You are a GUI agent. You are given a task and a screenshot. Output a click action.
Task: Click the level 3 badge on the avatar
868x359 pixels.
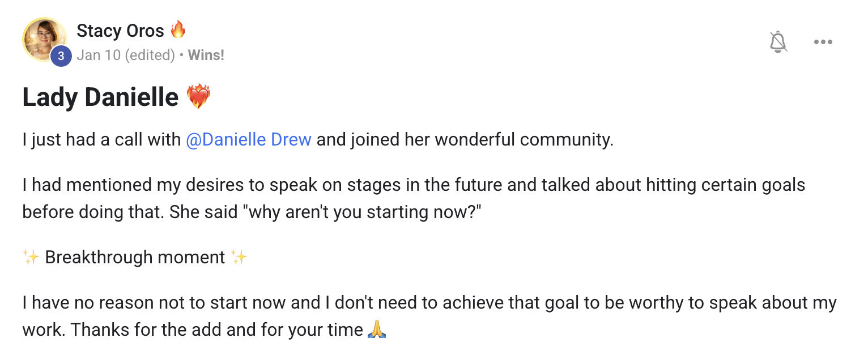coord(61,56)
